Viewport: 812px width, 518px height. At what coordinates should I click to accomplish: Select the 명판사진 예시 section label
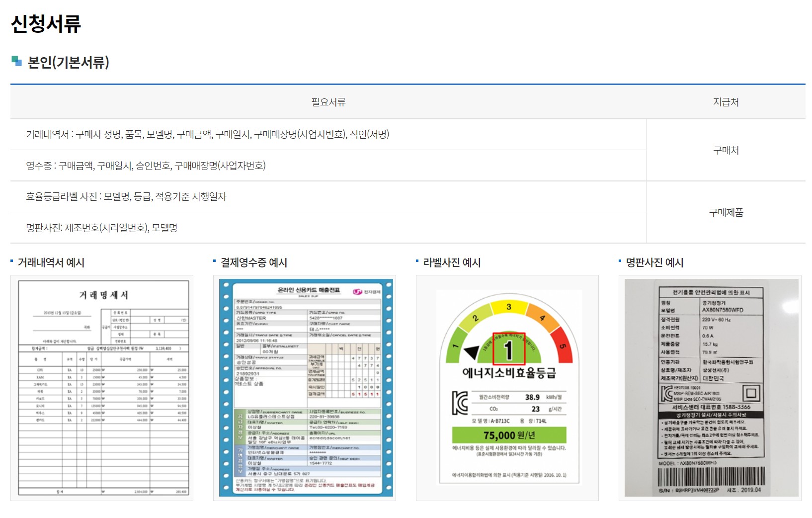click(656, 262)
